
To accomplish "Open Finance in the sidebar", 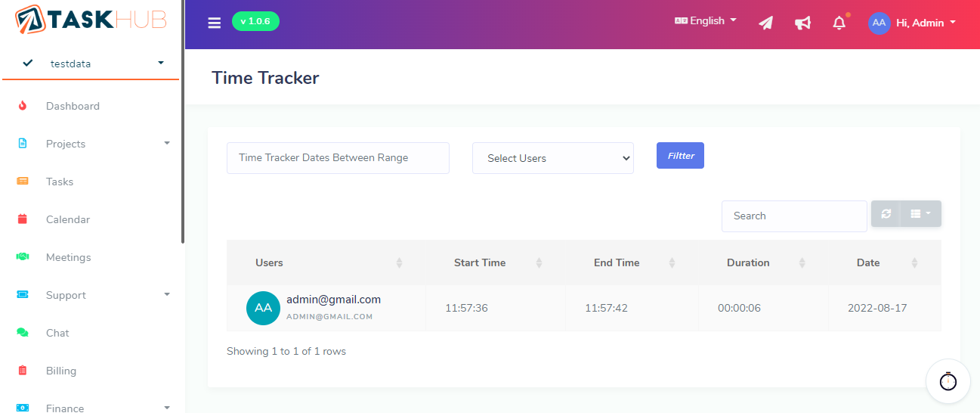I will click(65, 407).
